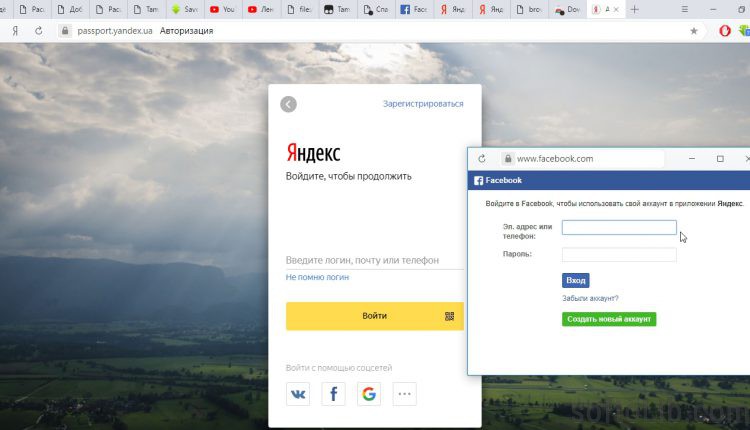
Task: Click the passport.yandex.ua address text
Action: click(x=115, y=31)
